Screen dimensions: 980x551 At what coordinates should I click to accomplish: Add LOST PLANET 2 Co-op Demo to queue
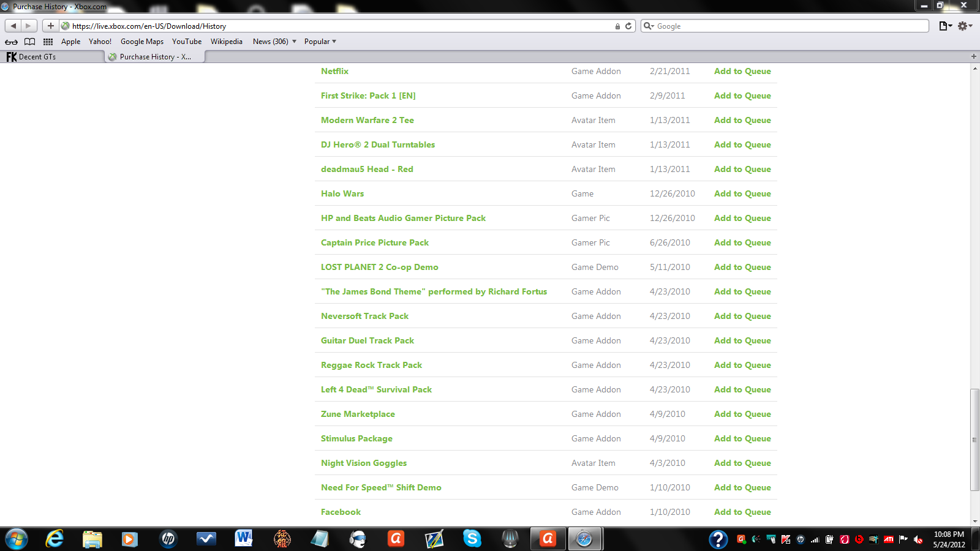742,267
